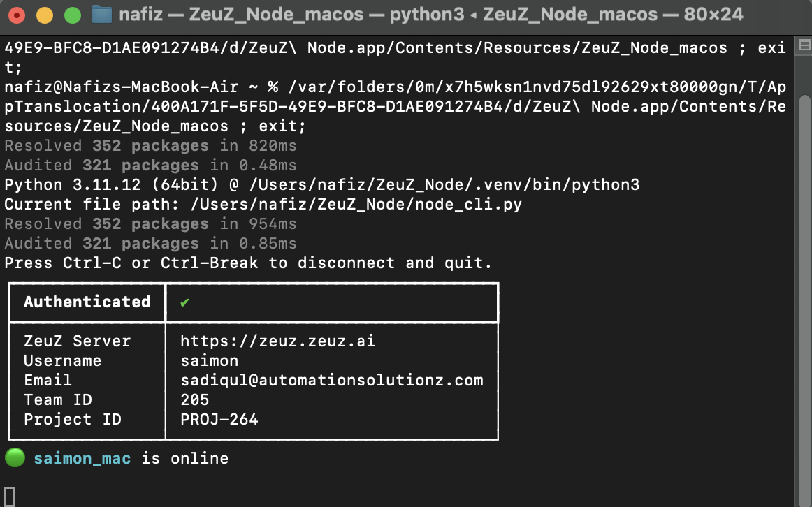
Task: Click the Press Ctrl-C disconnect message line
Action: coord(248,263)
